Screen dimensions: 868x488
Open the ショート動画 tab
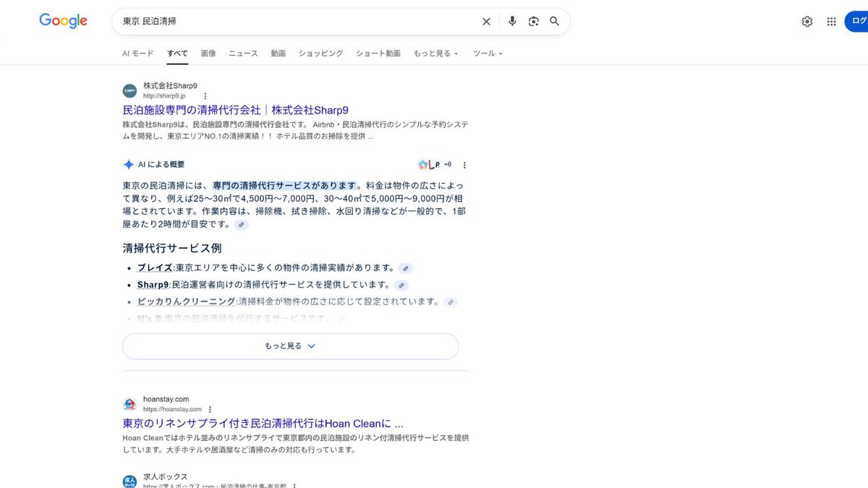click(378, 53)
